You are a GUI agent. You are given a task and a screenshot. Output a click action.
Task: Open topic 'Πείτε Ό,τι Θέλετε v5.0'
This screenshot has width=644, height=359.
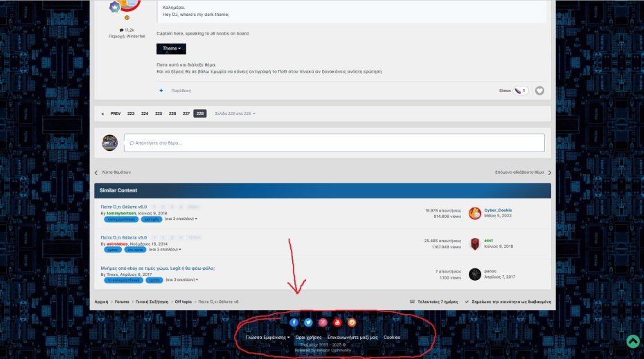[x=124, y=237]
